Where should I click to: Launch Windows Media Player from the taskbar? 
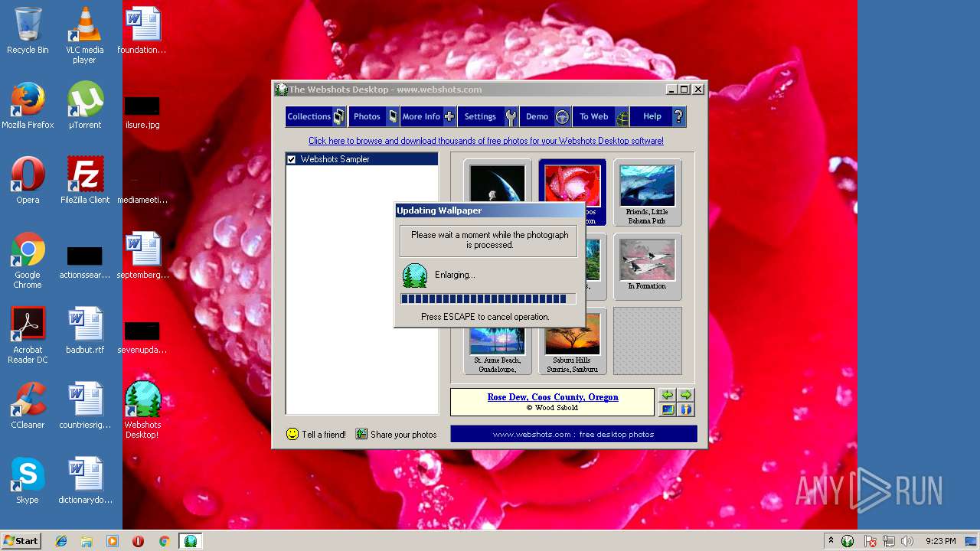(113, 541)
